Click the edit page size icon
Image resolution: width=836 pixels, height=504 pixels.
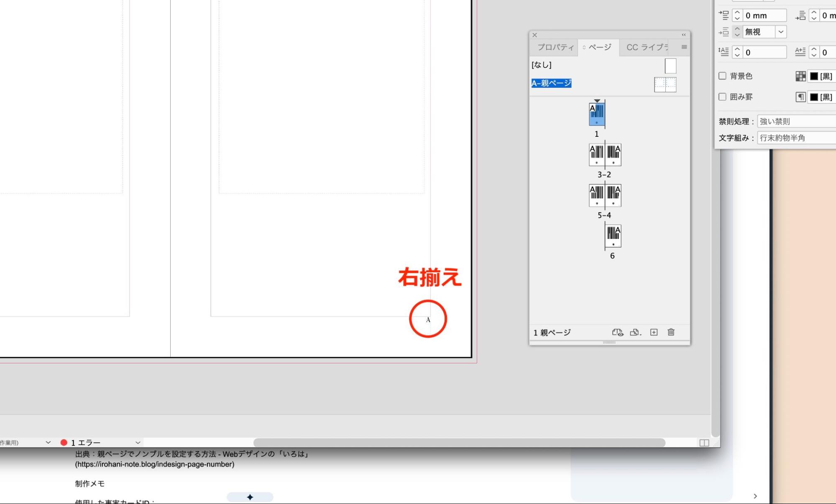pos(618,333)
